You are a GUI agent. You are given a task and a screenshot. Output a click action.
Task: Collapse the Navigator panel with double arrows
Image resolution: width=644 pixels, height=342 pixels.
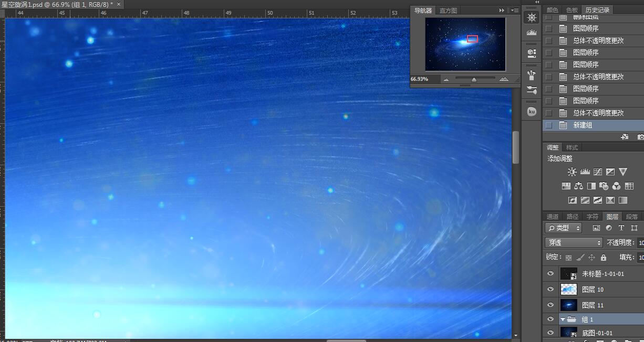[502, 10]
